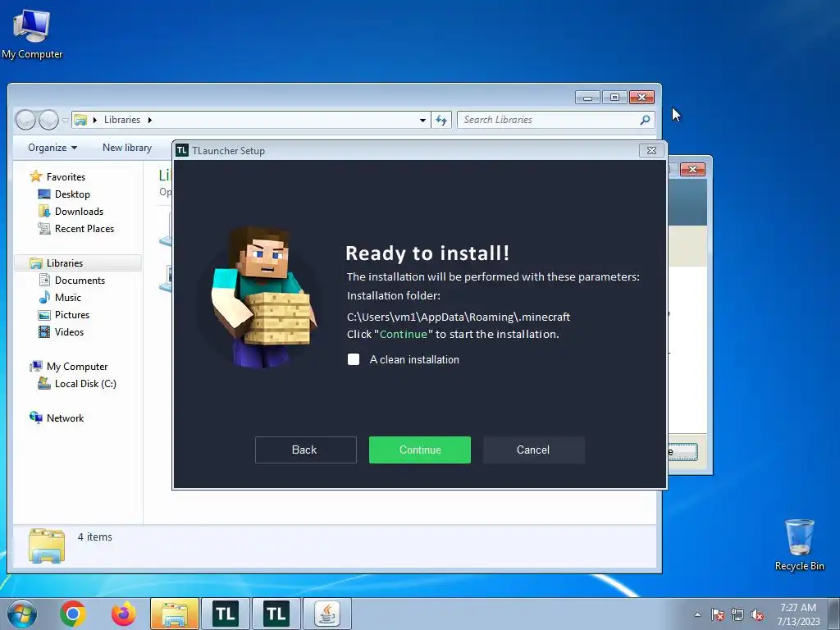Click the Explorer Back navigation arrow
The height and width of the screenshot is (630, 840).
25,120
